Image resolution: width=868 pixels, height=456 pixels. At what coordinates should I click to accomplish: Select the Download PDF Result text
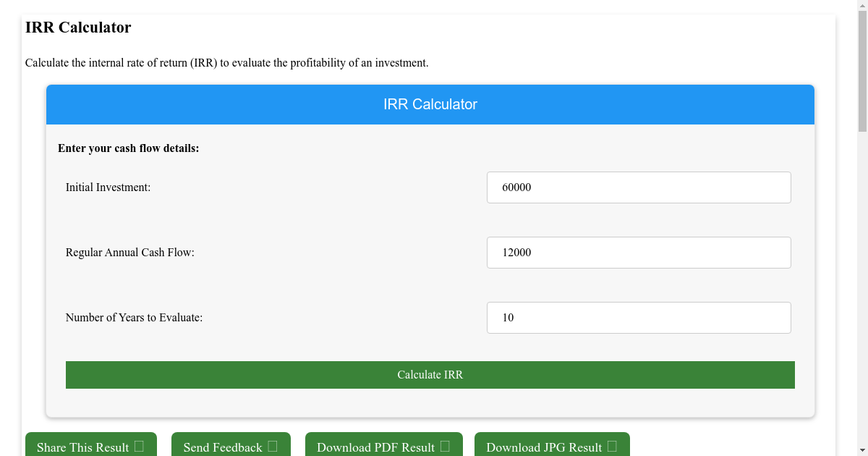[x=375, y=447]
